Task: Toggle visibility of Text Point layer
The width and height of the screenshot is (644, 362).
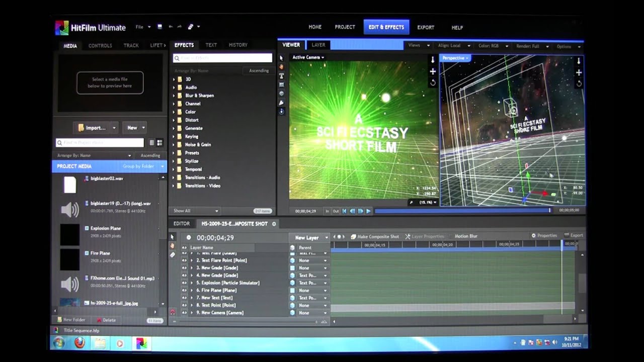Action: 184,305
